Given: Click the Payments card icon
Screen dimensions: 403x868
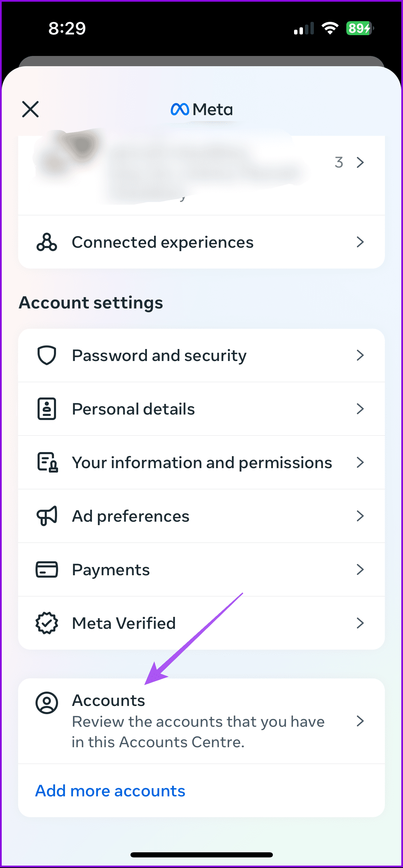Looking at the screenshot, I should point(47,569).
